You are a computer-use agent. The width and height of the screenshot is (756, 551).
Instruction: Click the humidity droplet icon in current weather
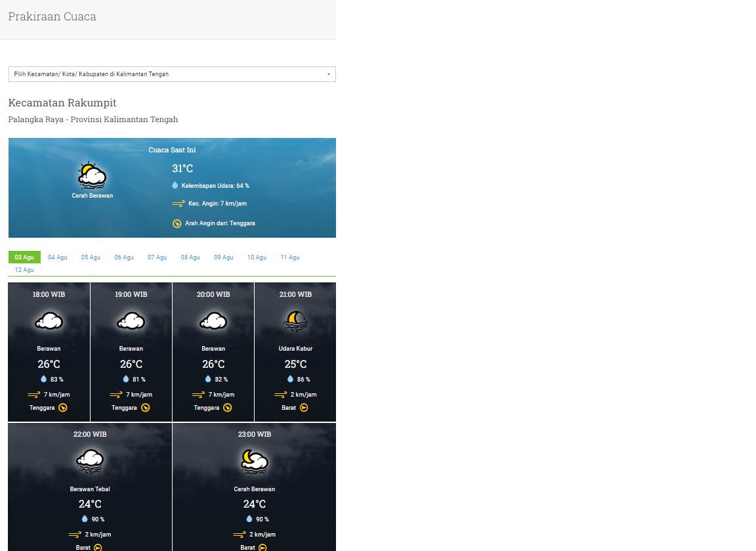coord(175,185)
